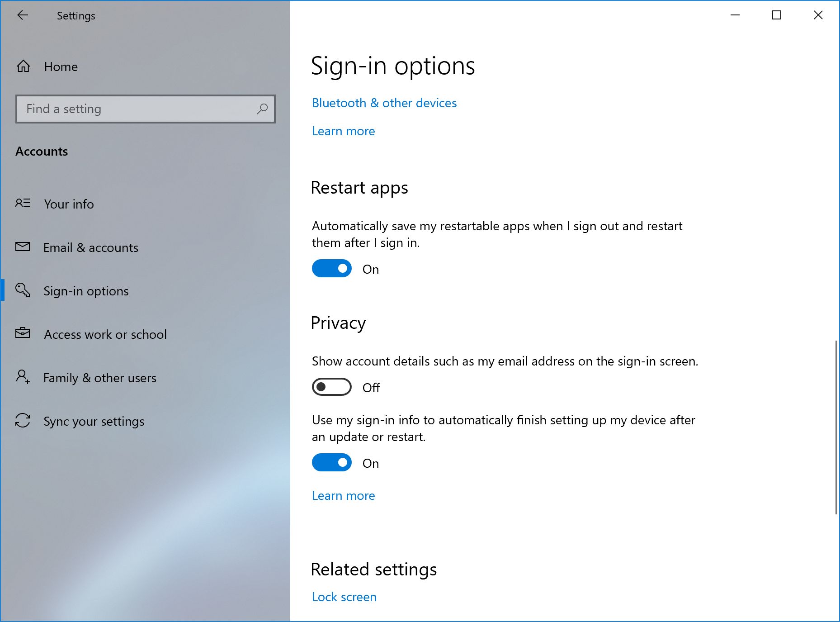Click the Sign-in options key icon
840x622 pixels.
point(23,291)
